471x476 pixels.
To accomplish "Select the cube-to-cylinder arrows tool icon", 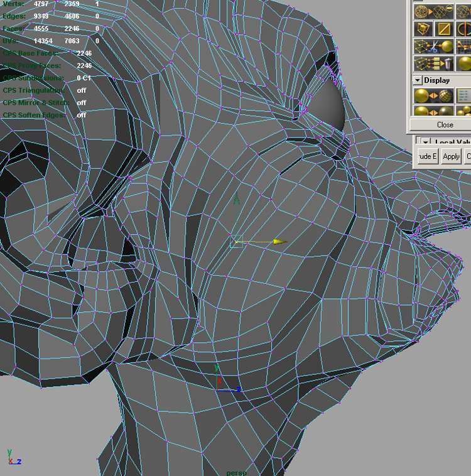I will click(x=433, y=63).
